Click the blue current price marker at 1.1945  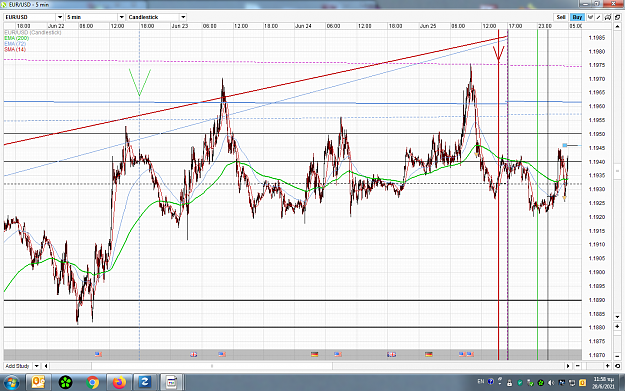coord(564,145)
